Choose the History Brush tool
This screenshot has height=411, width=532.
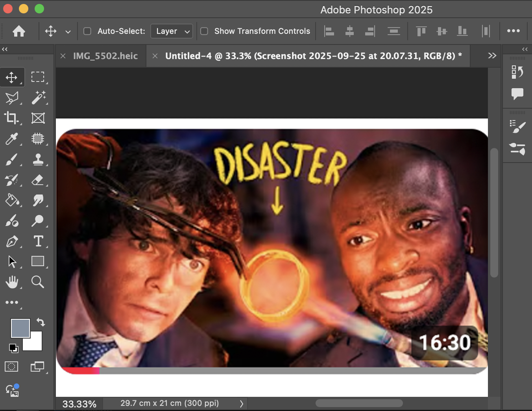click(12, 180)
